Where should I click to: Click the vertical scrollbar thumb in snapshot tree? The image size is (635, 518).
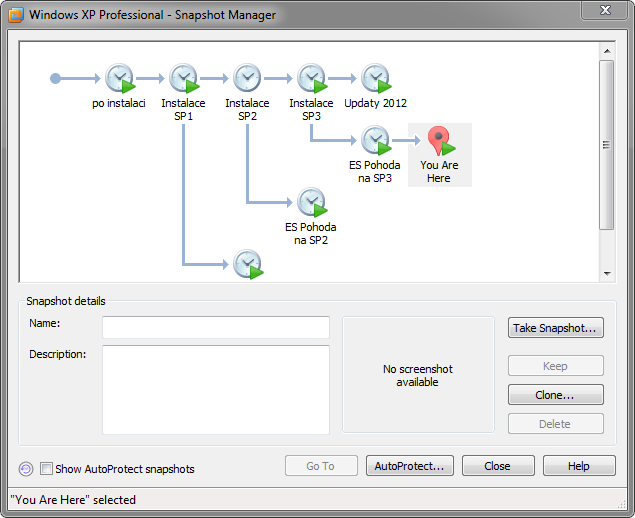click(x=606, y=144)
